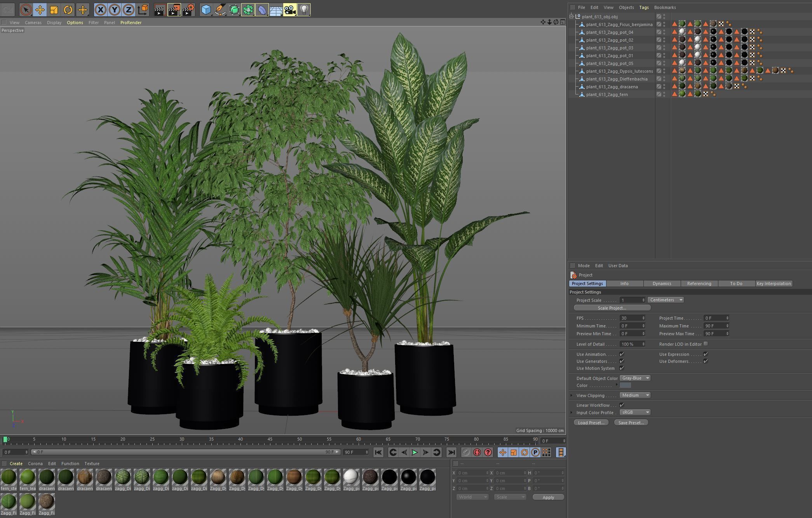Add a Floor environment object
This screenshot has width=812, height=518.
point(276,10)
